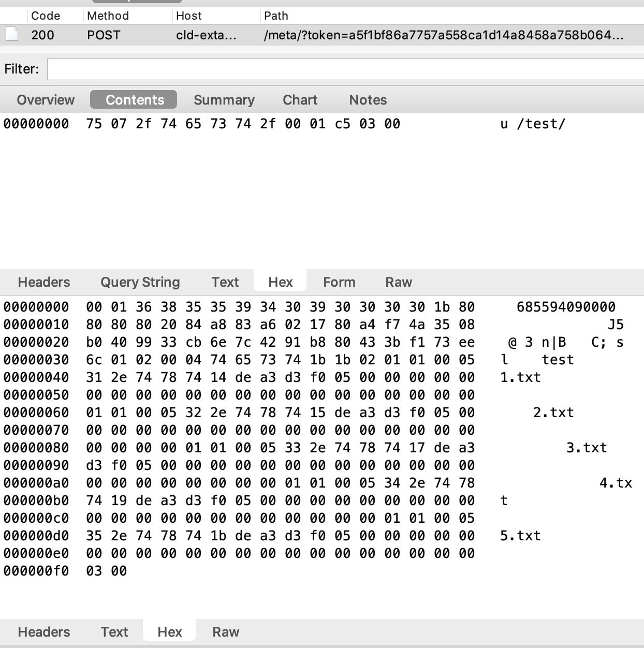This screenshot has width=644, height=648.
Task: Click the status code 200 cell
Action: (42, 35)
